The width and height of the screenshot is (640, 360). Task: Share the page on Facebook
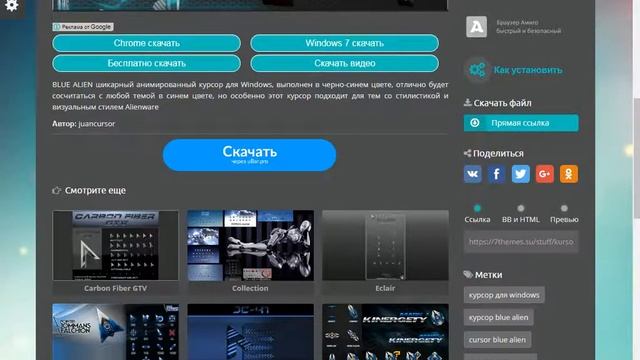[496, 174]
